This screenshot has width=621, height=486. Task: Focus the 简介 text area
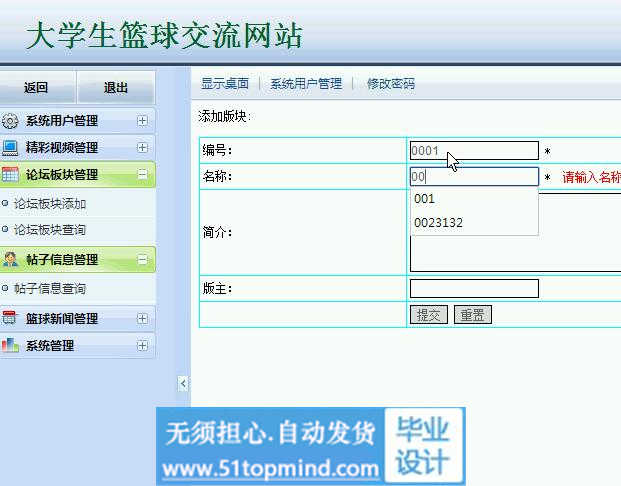point(515,232)
